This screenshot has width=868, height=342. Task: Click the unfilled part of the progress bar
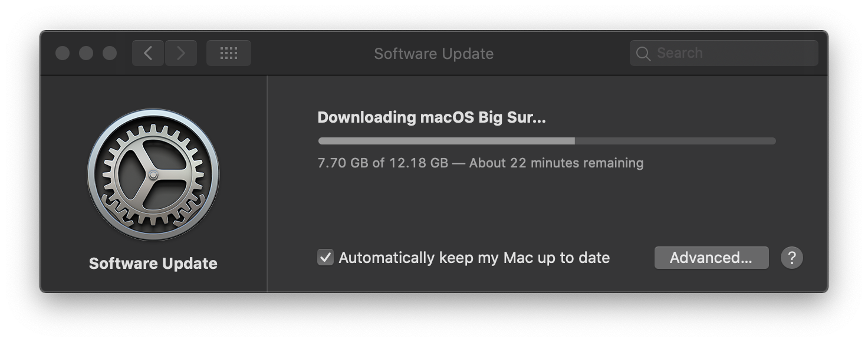(x=675, y=141)
